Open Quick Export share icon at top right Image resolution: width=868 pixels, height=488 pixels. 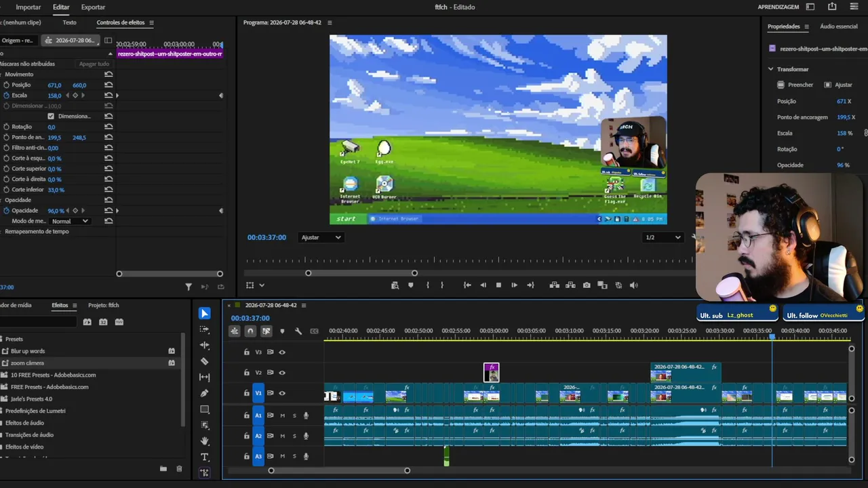(832, 7)
